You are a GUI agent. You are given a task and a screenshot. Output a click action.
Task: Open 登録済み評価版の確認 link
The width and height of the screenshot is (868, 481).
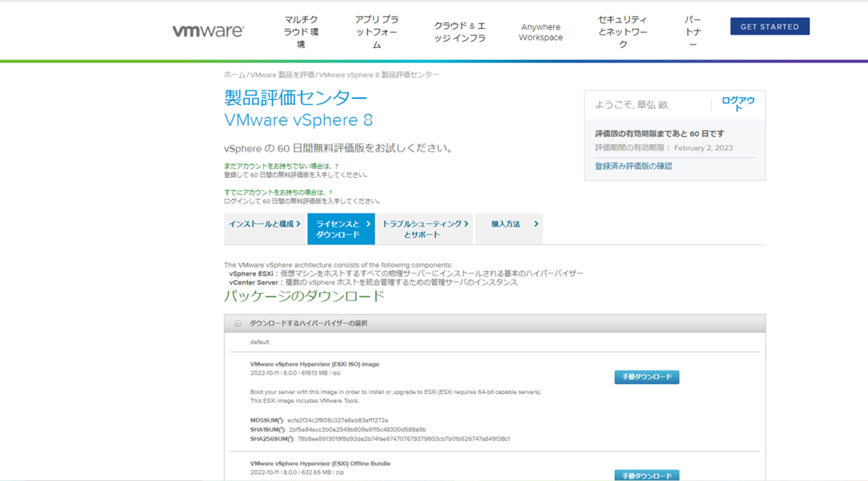[x=633, y=166]
